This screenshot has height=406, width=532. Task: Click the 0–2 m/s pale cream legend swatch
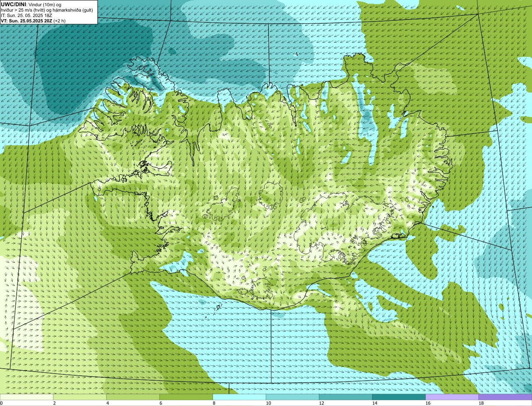(27, 397)
